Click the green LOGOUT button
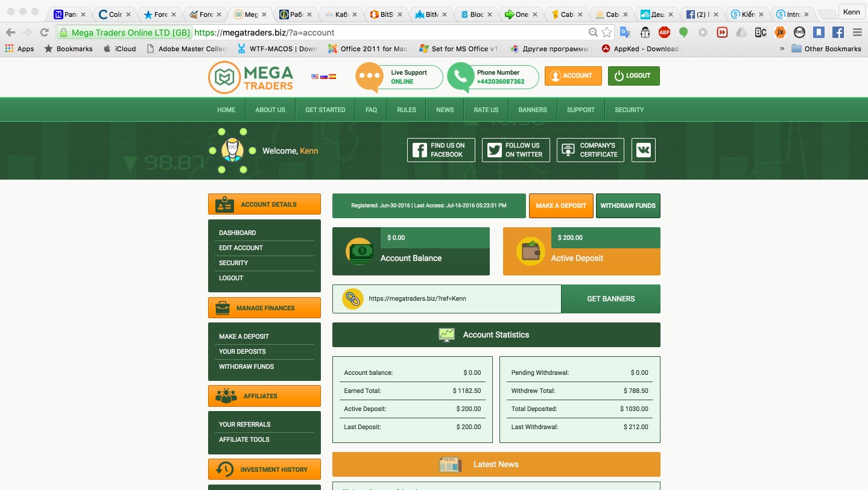Image resolution: width=868 pixels, height=490 pixels. (x=634, y=76)
